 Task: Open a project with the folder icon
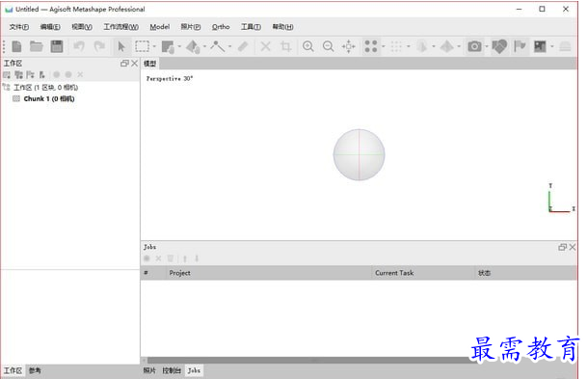click(x=37, y=46)
